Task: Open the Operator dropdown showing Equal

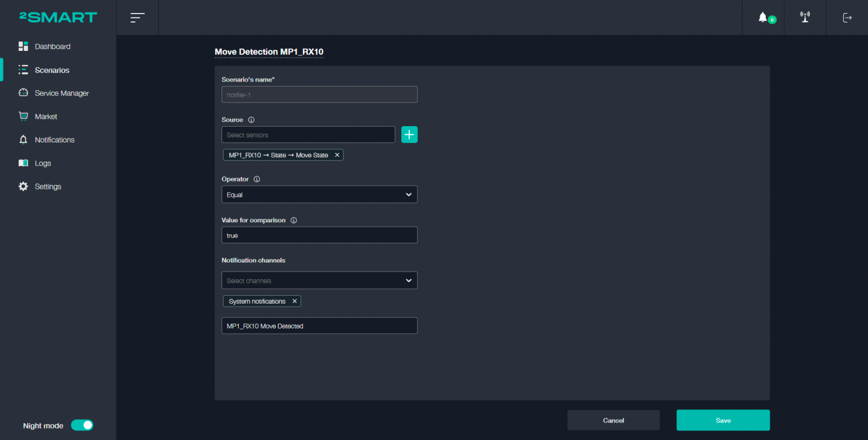Action: tap(319, 194)
